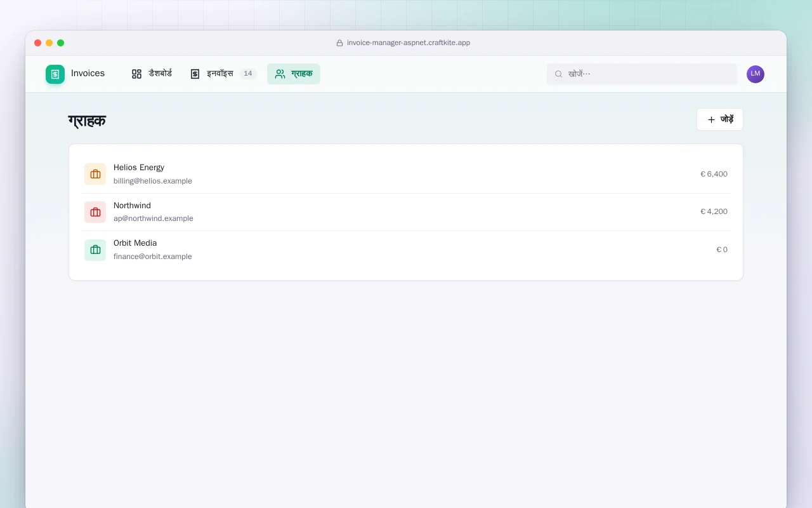Click finance@orbit.example email
This screenshot has width=812, height=508.
pos(153,257)
